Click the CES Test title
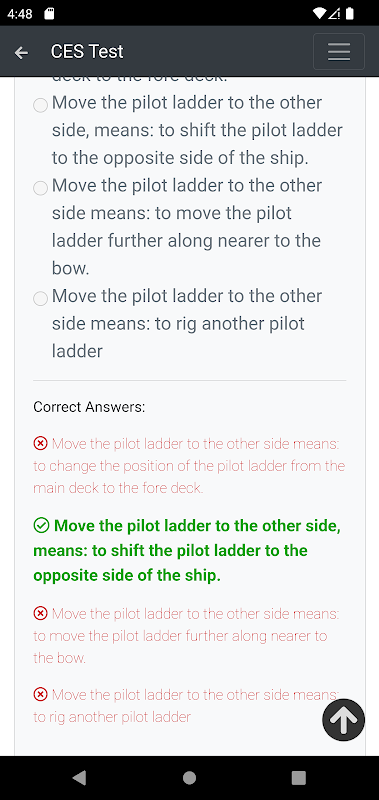This screenshot has width=379, height=800. click(x=87, y=52)
